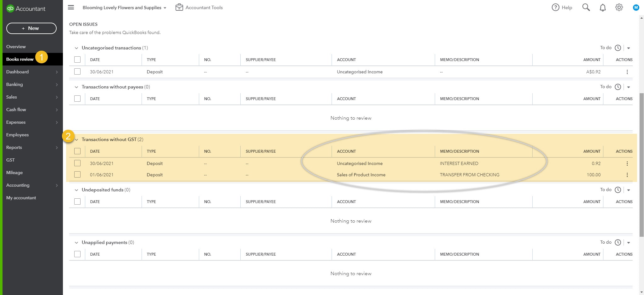Viewport: 644px width, 295px height.
Task: Select the TRANSFER FROM CHECKING row checkbox
Action: pyautogui.click(x=77, y=175)
